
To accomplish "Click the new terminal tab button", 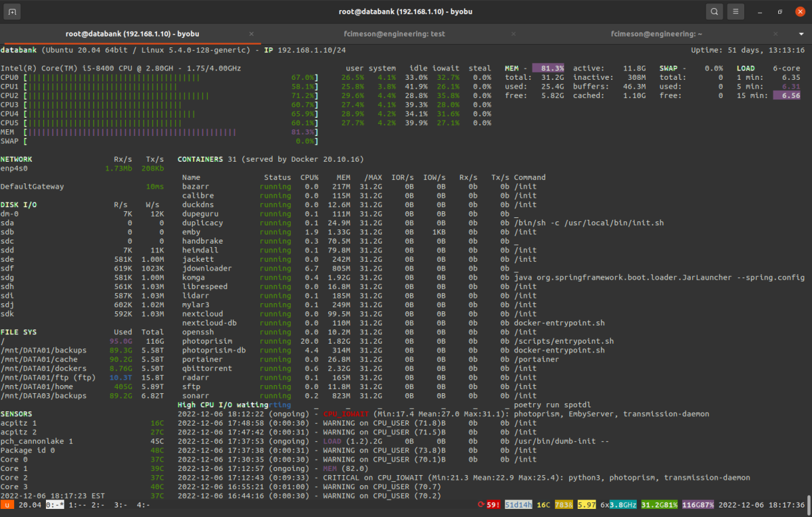I will pyautogui.click(x=13, y=12).
